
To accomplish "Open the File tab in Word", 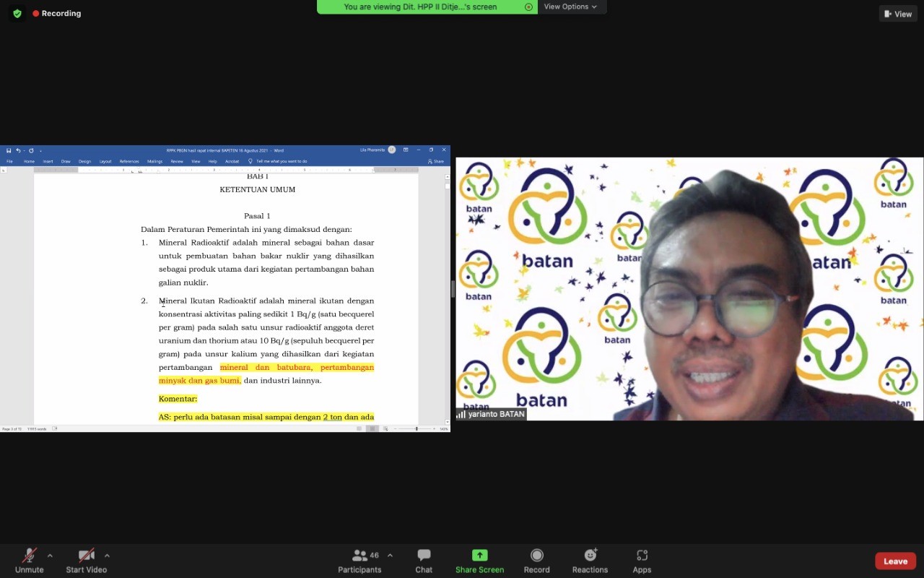I will (x=9, y=161).
